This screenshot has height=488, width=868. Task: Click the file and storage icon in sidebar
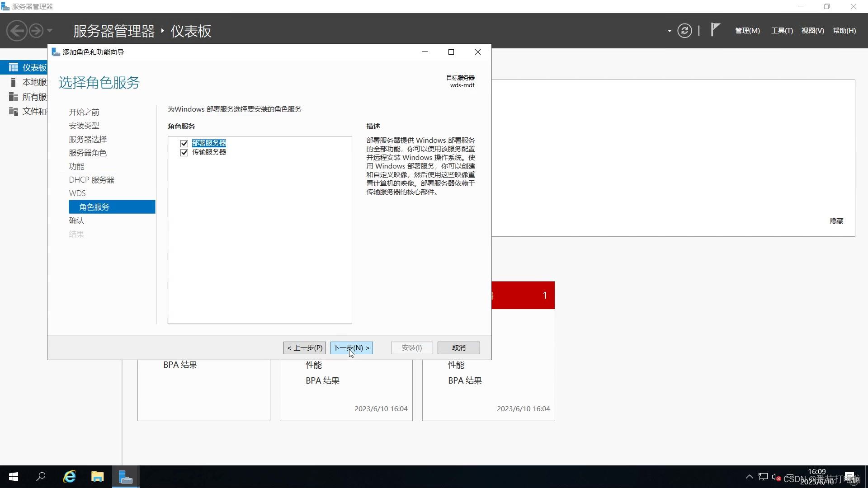tap(14, 111)
